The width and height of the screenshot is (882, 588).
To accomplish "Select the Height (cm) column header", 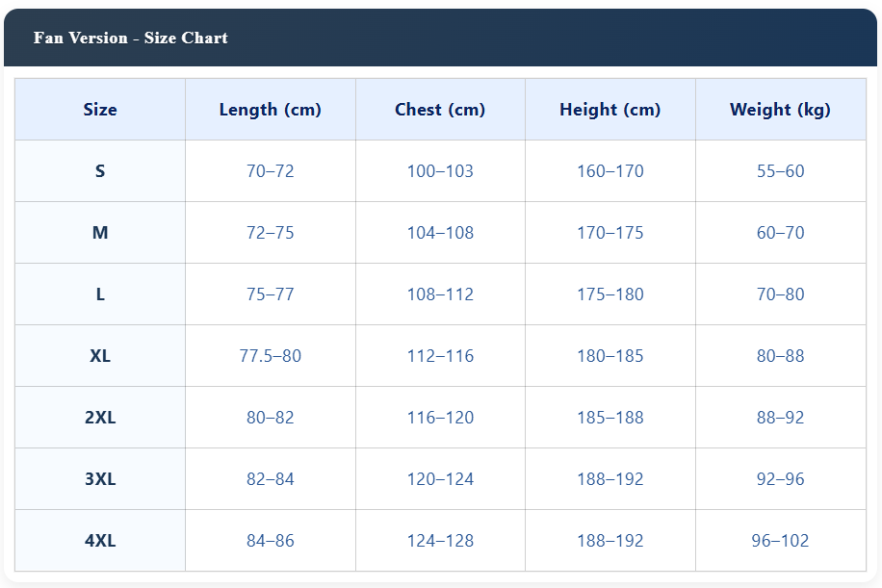I will tap(610, 110).
